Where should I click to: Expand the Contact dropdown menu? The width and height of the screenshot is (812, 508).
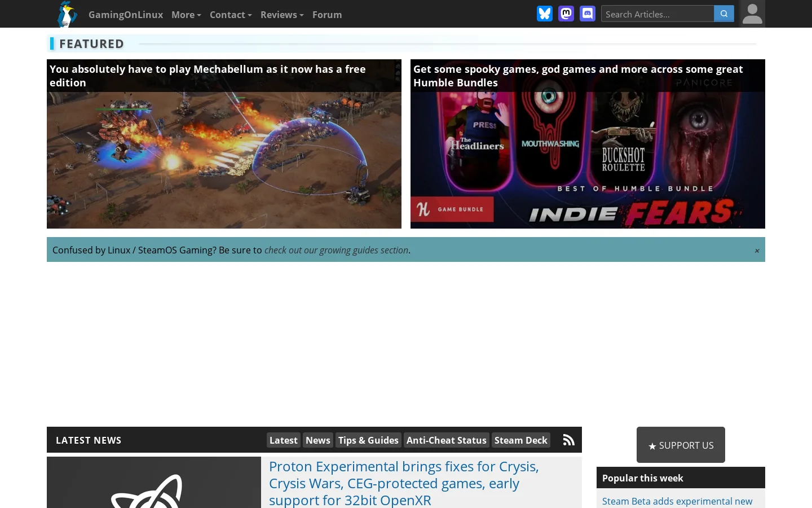tap(231, 15)
